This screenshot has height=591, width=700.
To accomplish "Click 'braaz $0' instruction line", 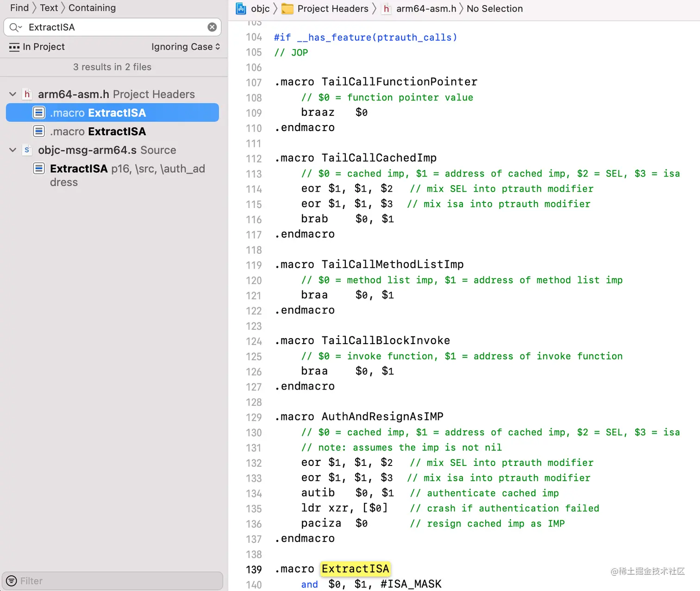I will click(x=334, y=113).
